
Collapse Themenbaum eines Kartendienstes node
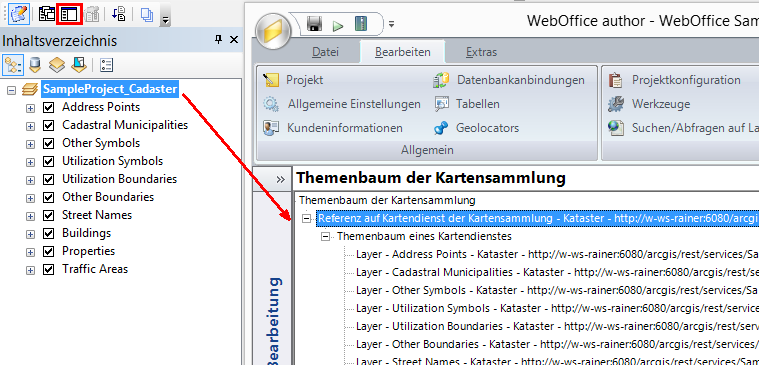[326, 237]
